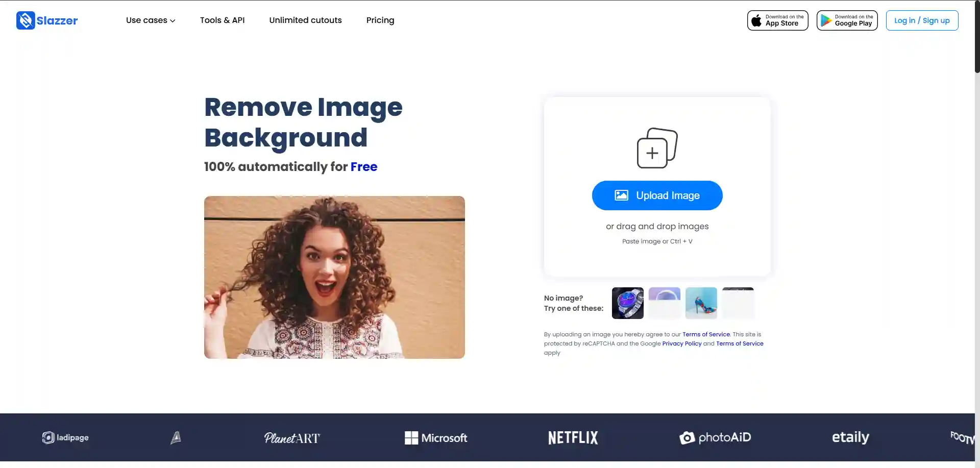980x468 pixels.
Task: Open the Tools & API menu item
Action: pyautogui.click(x=222, y=20)
